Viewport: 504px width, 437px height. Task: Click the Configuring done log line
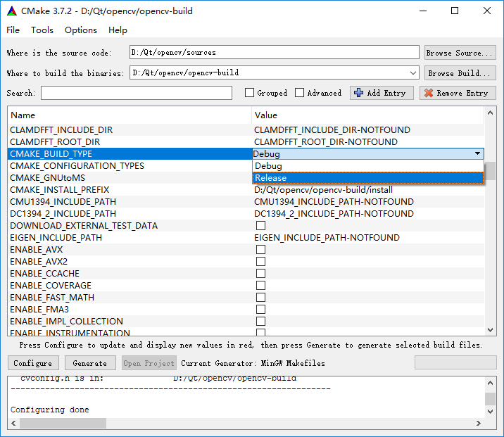click(x=50, y=410)
